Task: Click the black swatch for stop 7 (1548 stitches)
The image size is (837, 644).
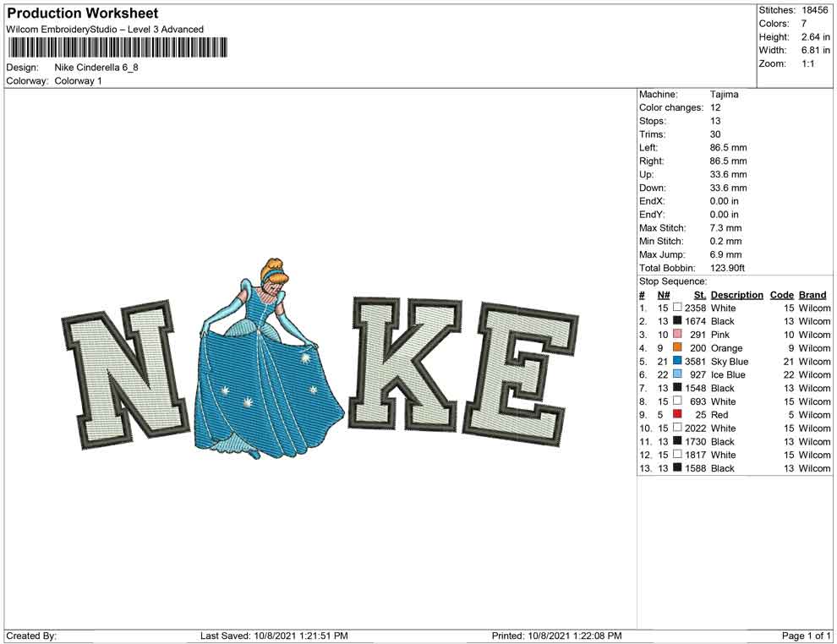Action: click(677, 387)
